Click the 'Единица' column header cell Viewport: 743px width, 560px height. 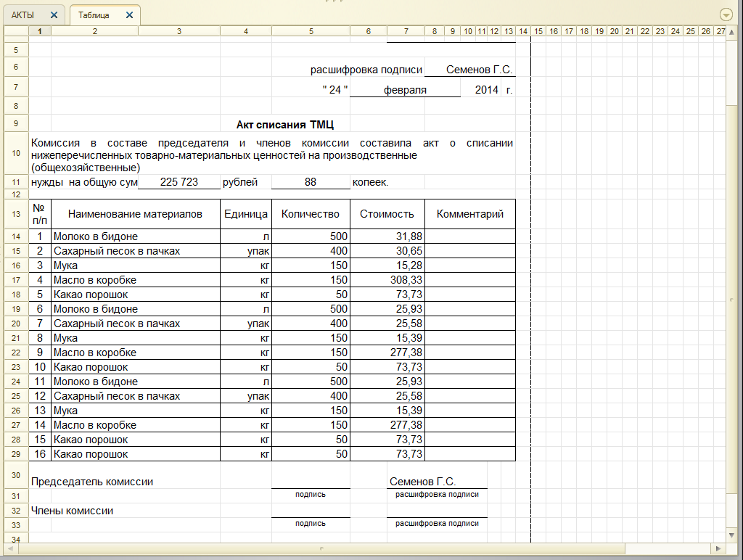point(246,214)
